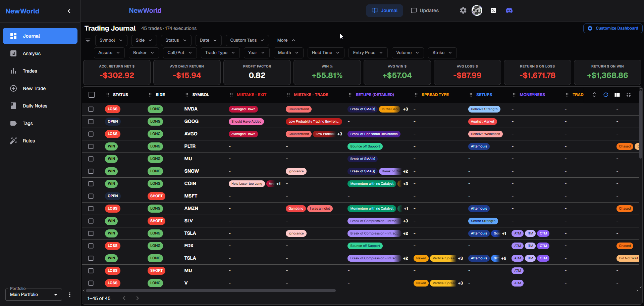Viewport: 644px width, 306px height.
Task: Check the NVDA trade row checkbox
Action: point(91,109)
